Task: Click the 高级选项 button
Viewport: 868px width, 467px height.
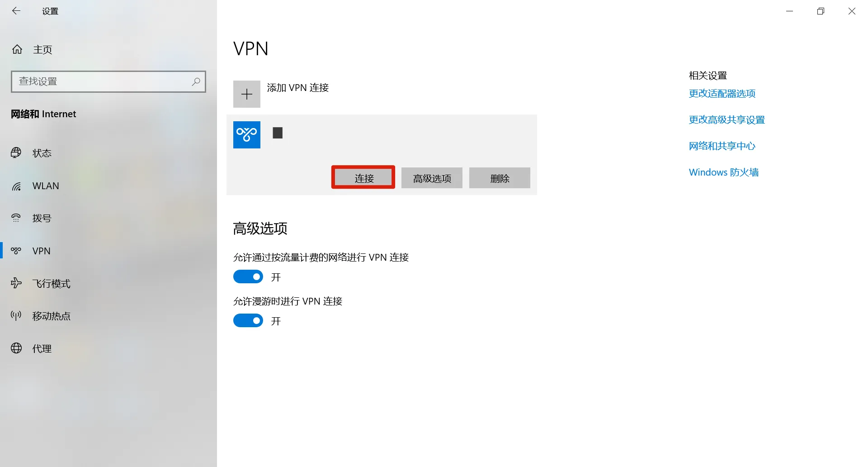Action: (x=432, y=178)
